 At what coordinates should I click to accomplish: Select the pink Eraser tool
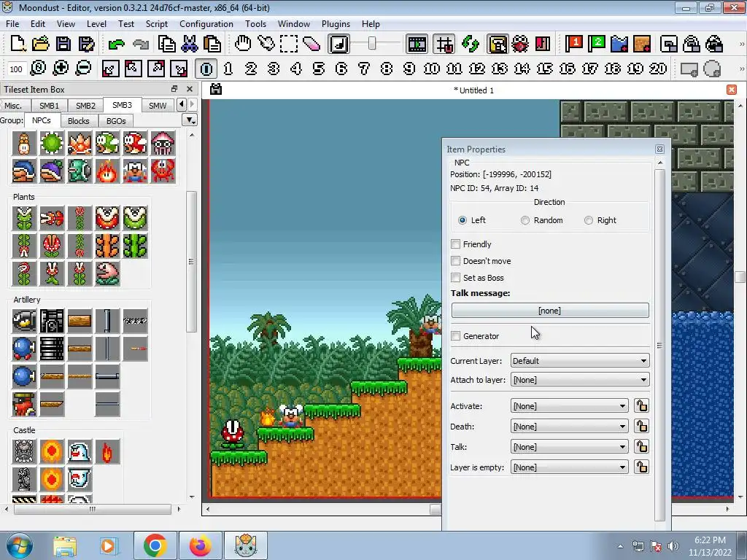[311, 44]
